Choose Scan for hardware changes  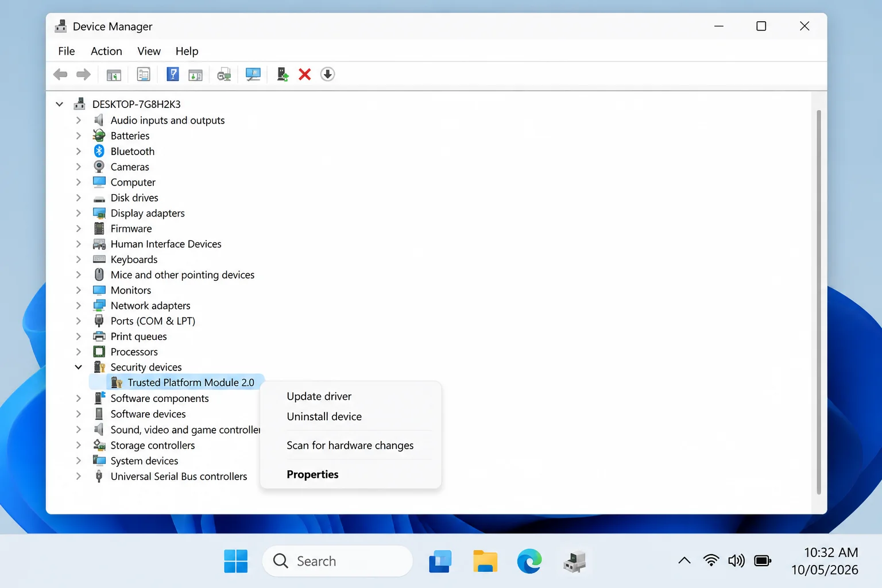[x=350, y=445]
